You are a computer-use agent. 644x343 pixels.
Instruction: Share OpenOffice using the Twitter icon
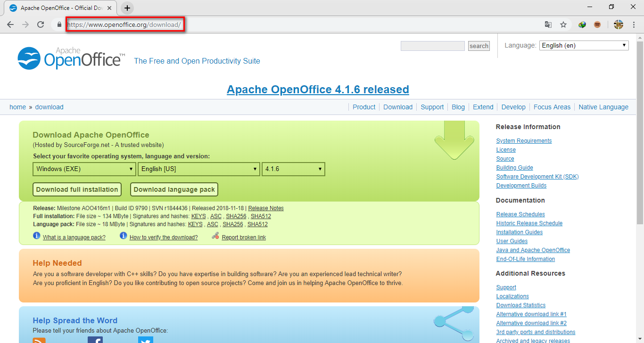tap(145, 340)
